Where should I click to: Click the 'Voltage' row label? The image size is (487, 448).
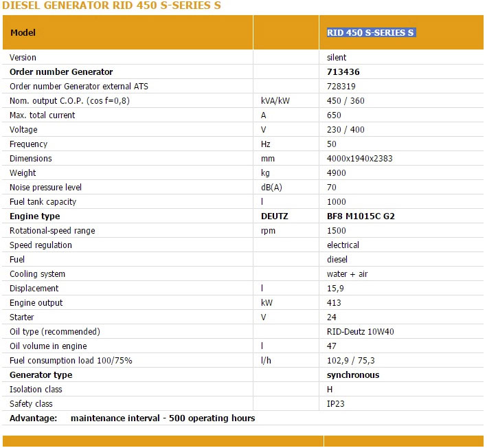tap(23, 130)
